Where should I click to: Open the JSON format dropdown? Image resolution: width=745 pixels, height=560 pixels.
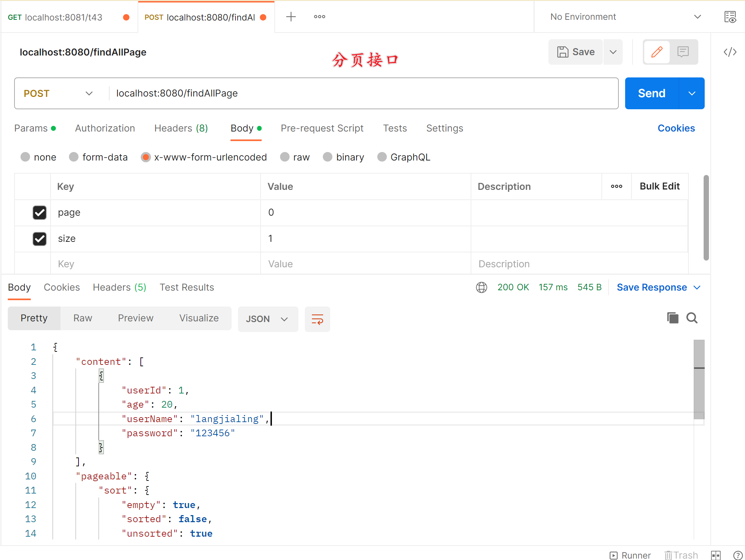coord(268,319)
